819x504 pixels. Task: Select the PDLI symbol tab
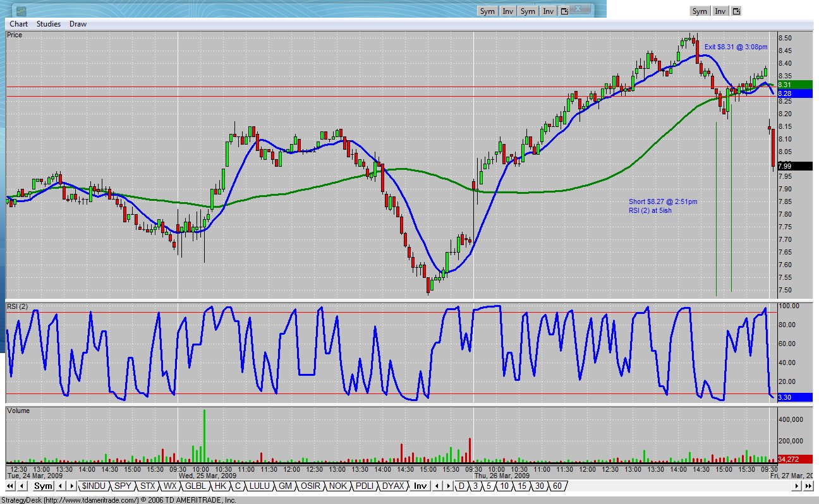(x=365, y=486)
